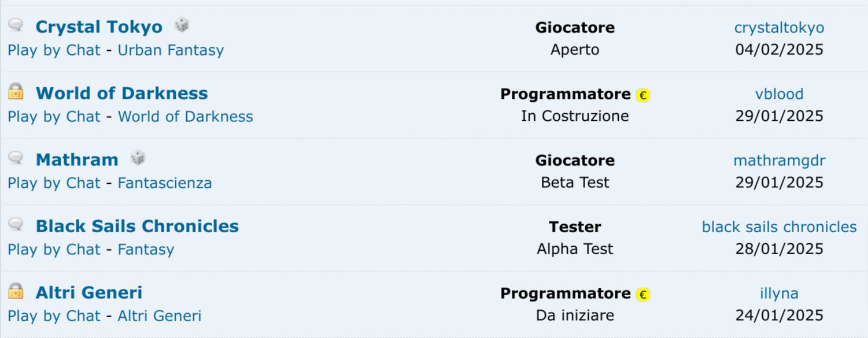Image resolution: width=868 pixels, height=338 pixels.
Task: Select the Fantascienza genre link
Action: 165,183
